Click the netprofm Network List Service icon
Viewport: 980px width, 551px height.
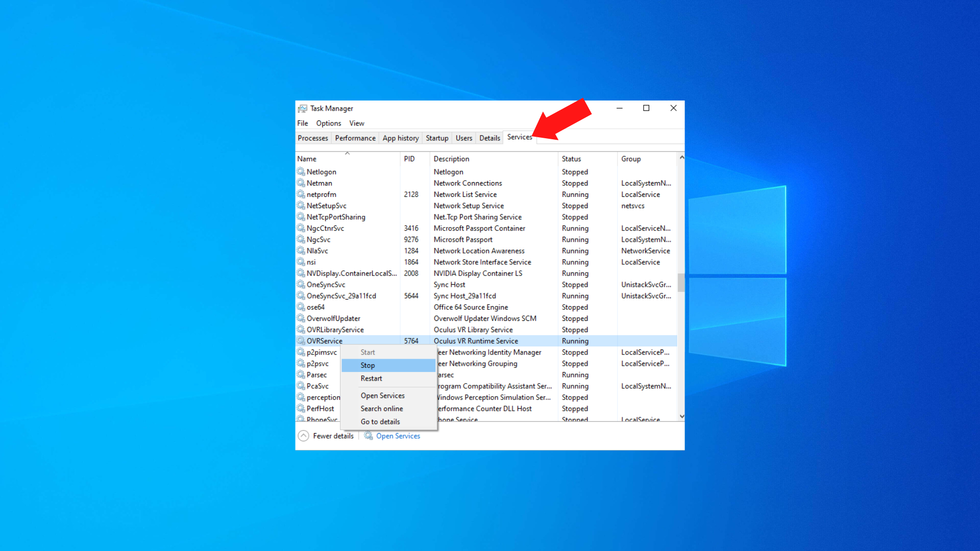point(301,194)
